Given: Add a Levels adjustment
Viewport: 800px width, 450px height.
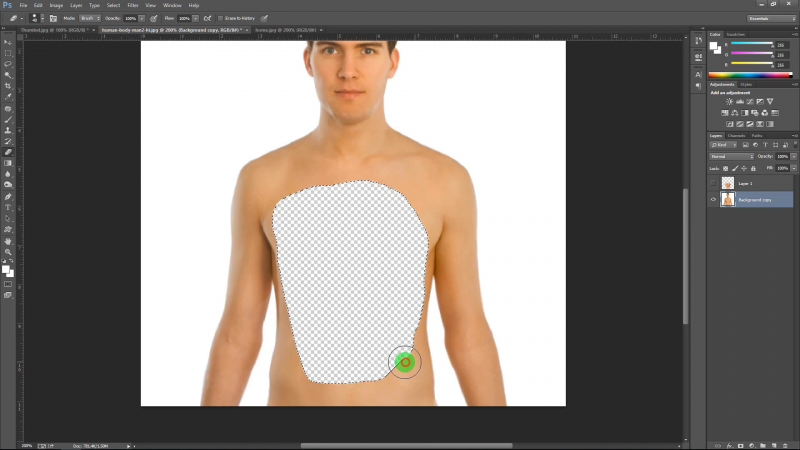Looking at the screenshot, I should click(x=740, y=102).
